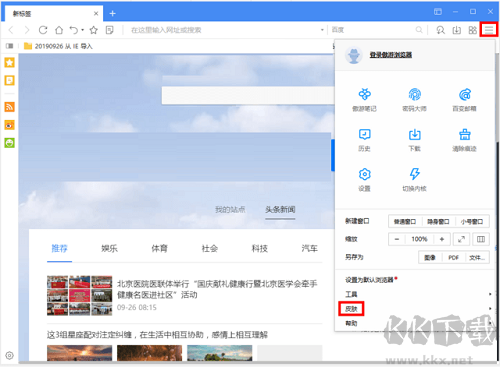Open the yellow notes icon in the left sidebar

(x=9, y=80)
